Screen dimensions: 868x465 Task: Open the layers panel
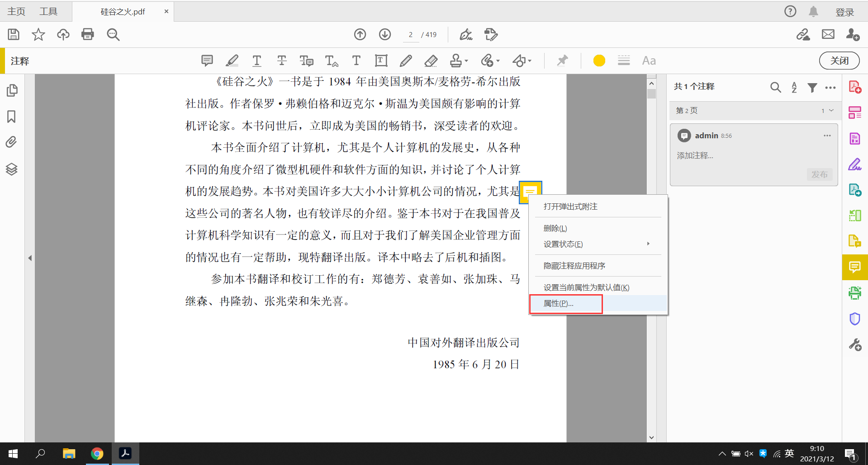(x=12, y=169)
